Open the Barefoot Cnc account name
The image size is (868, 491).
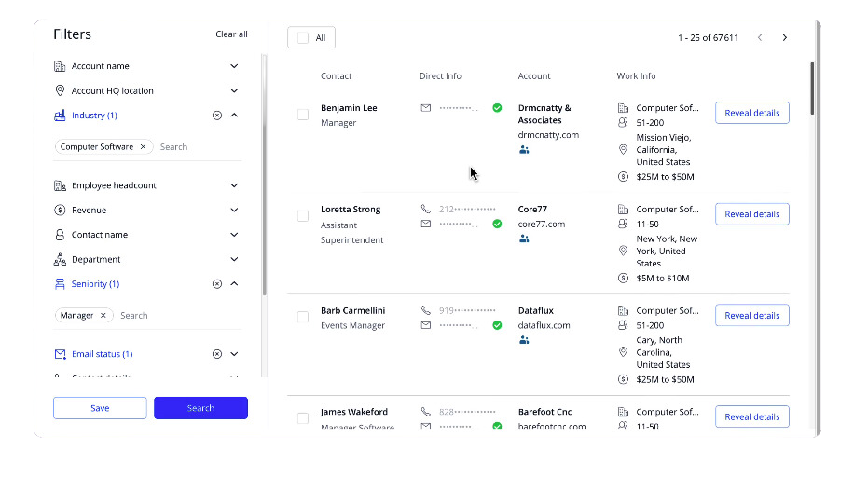click(544, 412)
